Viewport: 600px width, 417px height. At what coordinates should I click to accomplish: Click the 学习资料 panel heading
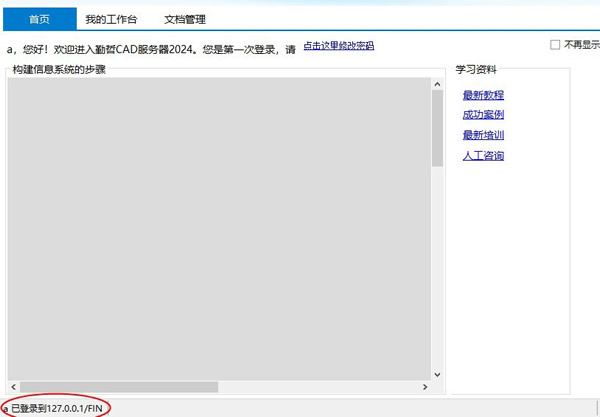(x=476, y=70)
